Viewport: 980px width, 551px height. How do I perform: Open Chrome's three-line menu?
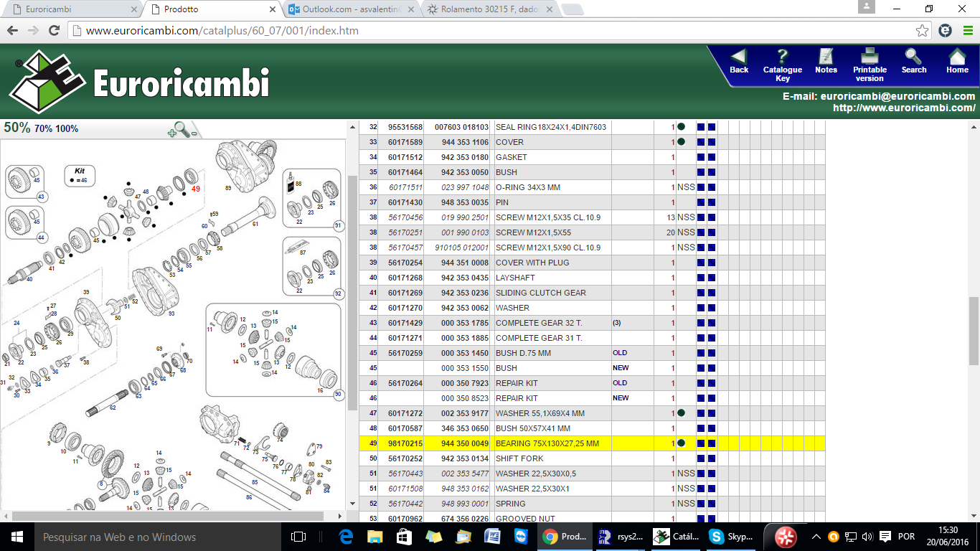966,31
